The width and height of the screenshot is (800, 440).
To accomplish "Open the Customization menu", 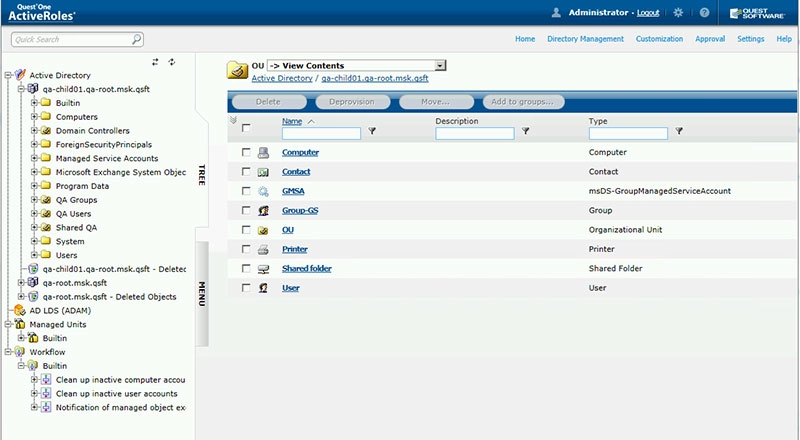I will tap(659, 39).
